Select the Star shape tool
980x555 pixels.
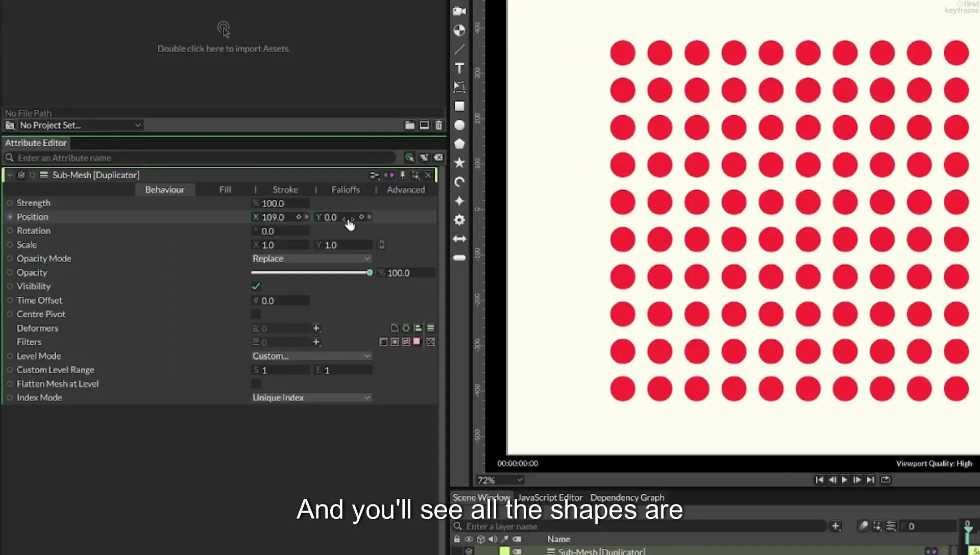coord(459,163)
